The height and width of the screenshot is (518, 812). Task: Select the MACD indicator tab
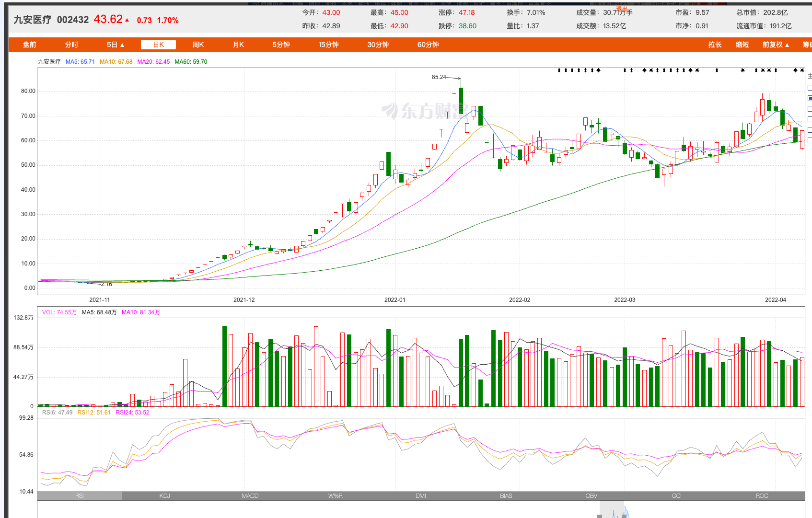pos(250,496)
